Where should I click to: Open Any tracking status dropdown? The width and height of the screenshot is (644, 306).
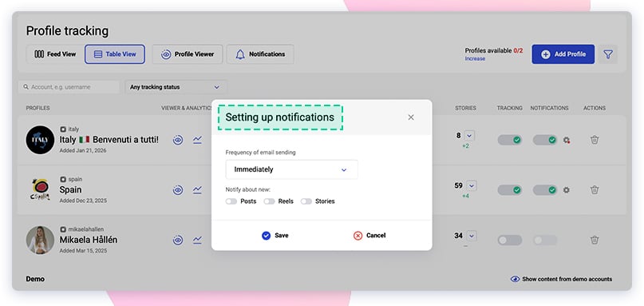[176, 87]
